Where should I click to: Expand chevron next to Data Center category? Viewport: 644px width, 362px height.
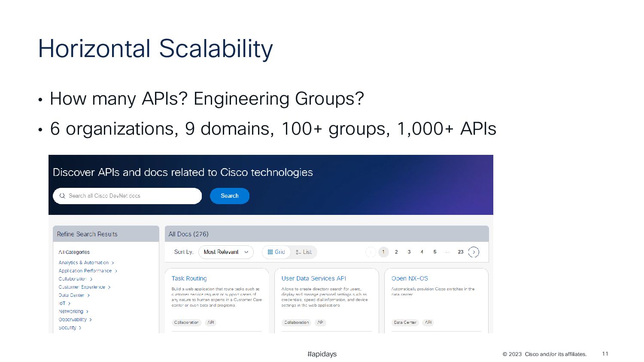pos(88,296)
